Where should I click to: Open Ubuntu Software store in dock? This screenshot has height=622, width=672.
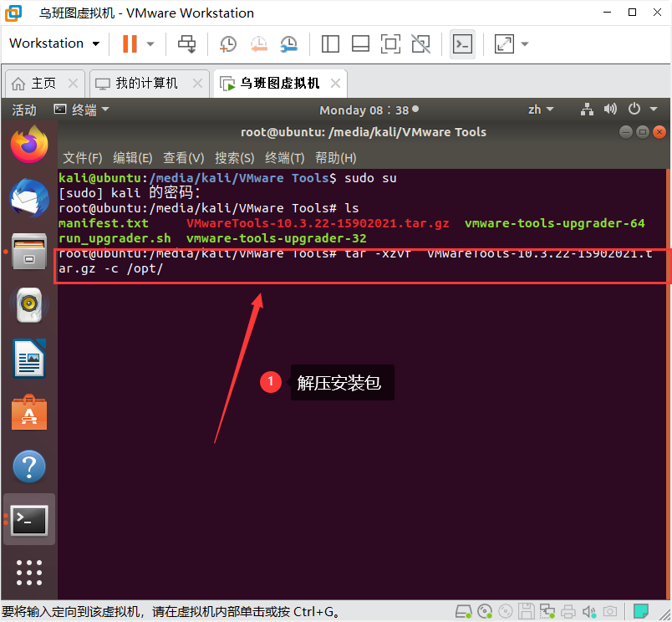(x=29, y=412)
